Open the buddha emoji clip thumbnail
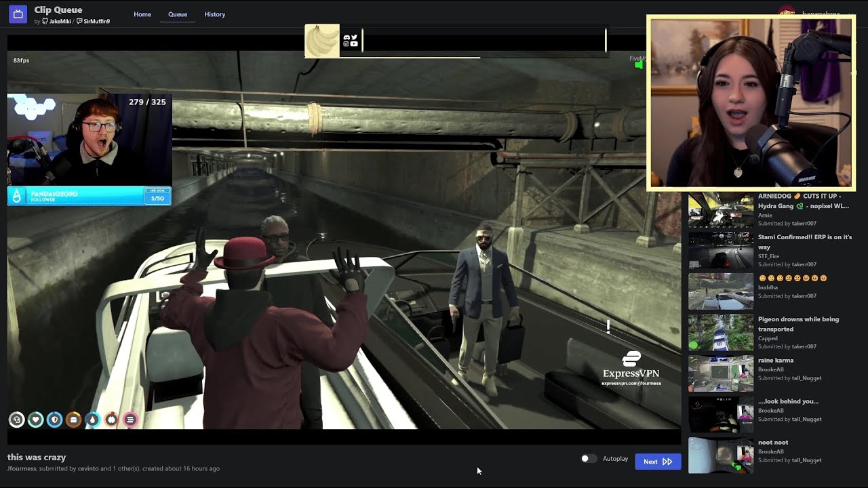The height and width of the screenshot is (488, 868). click(721, 291)
